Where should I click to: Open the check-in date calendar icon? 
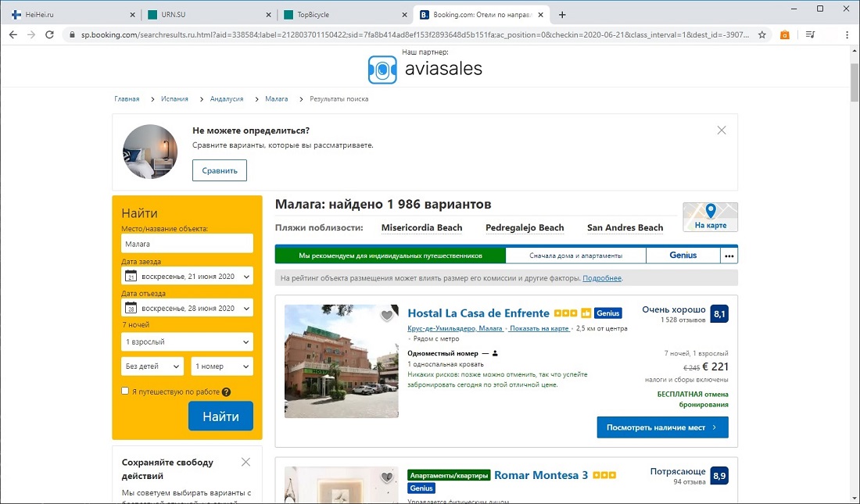pos(131,276)
